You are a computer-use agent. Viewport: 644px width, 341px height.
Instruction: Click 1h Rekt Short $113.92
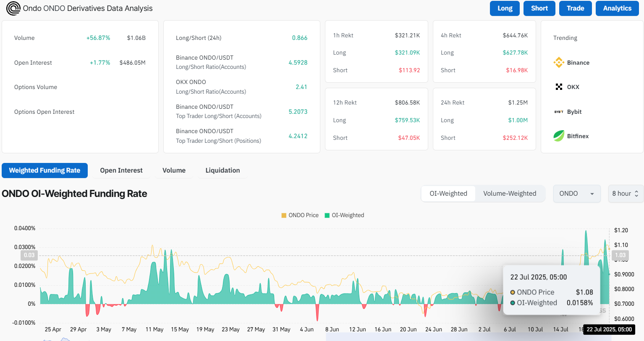[x=409, y=70]
